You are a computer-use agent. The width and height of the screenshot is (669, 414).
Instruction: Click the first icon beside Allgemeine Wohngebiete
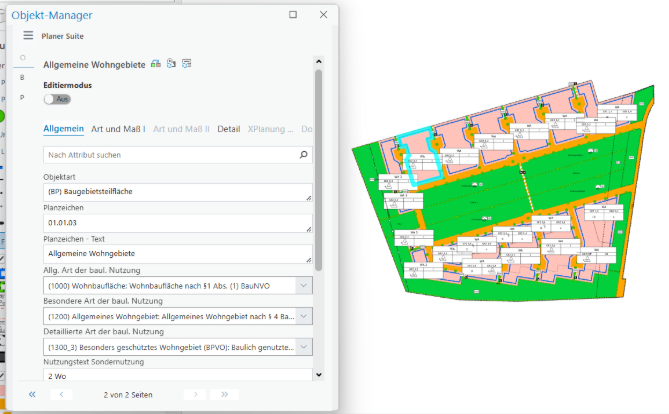pyautogui.click(x=155, y=64)
